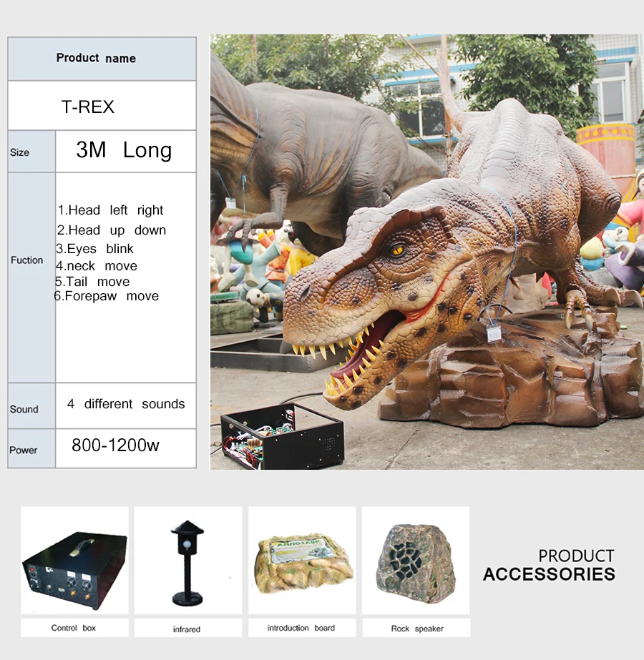Expand the Sound options row
Screen dimensions: 644x660
[x=25, y=405]
